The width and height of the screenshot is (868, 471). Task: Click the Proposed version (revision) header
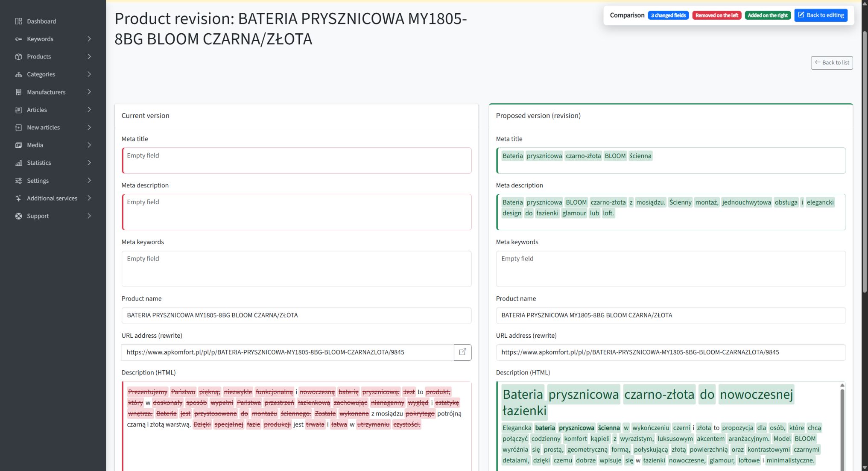tap(671, 116)
